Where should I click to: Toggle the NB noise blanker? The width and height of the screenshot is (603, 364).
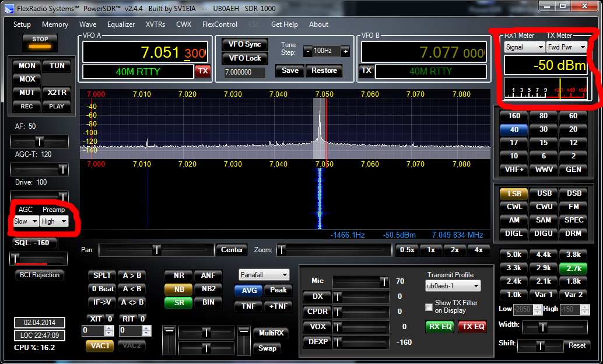click(178, 289)
